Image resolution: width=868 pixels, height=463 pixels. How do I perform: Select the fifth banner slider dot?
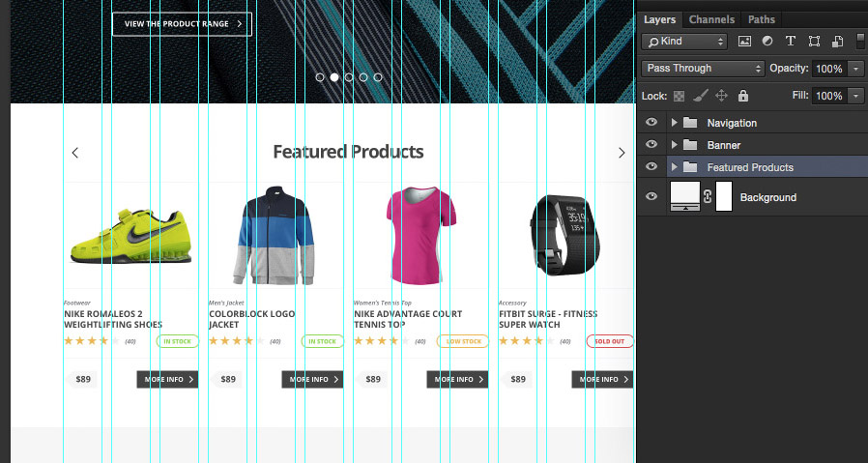tap(378, 77)
